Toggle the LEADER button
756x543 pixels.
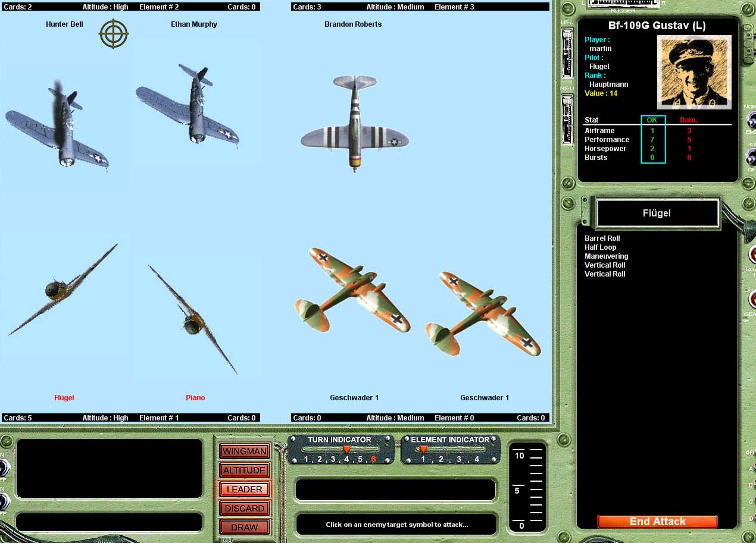244,489
